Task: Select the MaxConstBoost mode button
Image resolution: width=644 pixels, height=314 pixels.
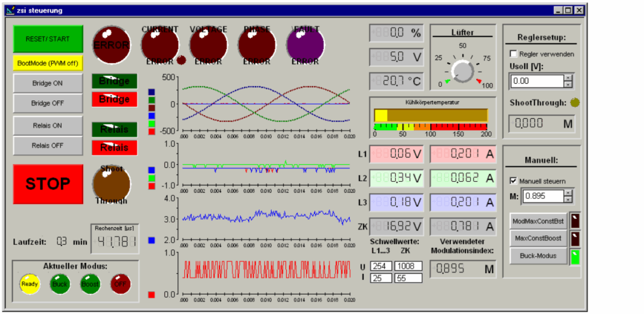Action: 538,238
